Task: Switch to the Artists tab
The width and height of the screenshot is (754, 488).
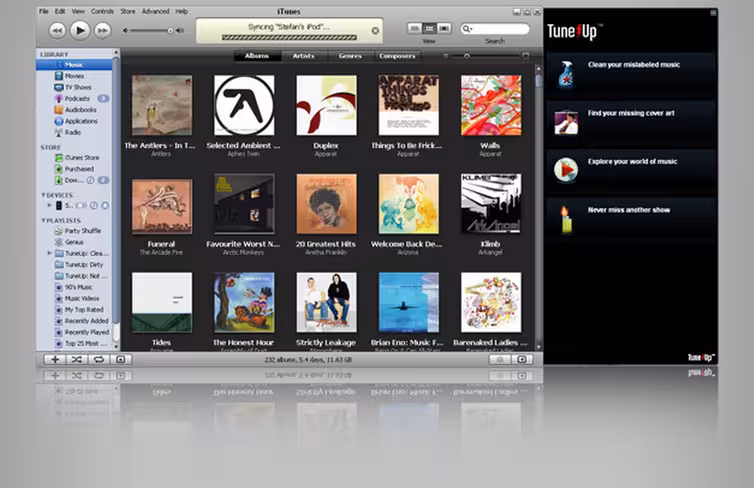Action: coord(303,56)
